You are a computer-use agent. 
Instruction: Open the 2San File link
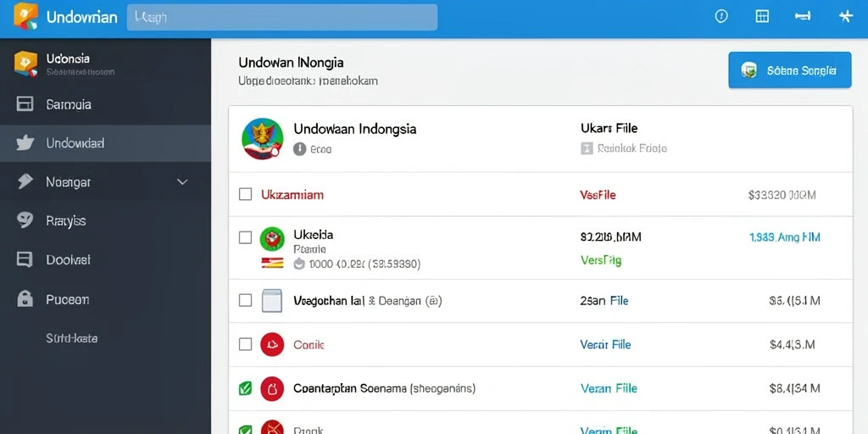[x=604, y=301]
